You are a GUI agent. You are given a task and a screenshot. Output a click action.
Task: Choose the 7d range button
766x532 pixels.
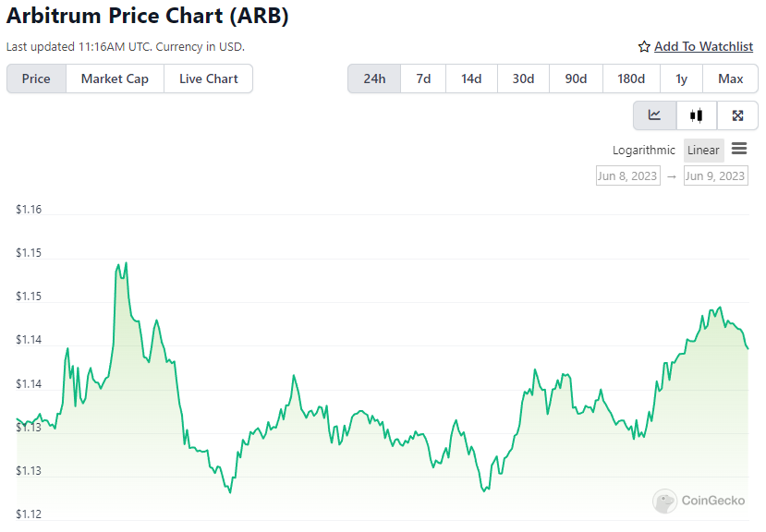423,79
